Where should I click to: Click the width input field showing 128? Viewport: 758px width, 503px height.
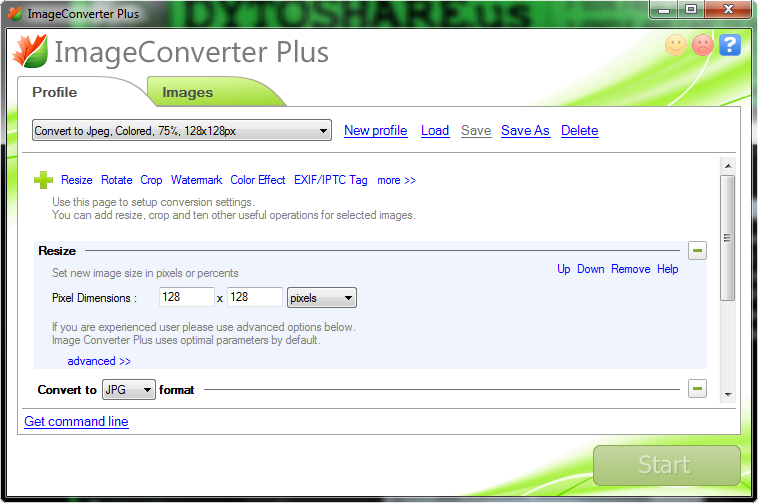187,297
